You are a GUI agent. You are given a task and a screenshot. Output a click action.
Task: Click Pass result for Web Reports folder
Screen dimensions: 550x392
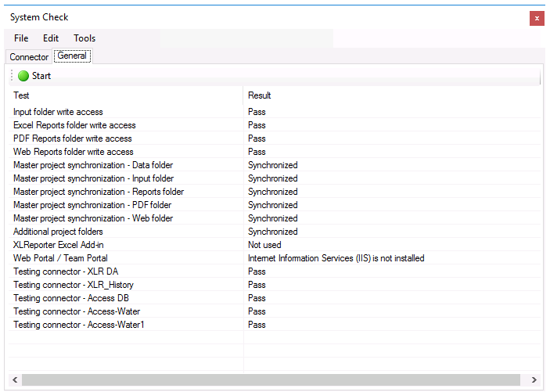pos(257,152)
